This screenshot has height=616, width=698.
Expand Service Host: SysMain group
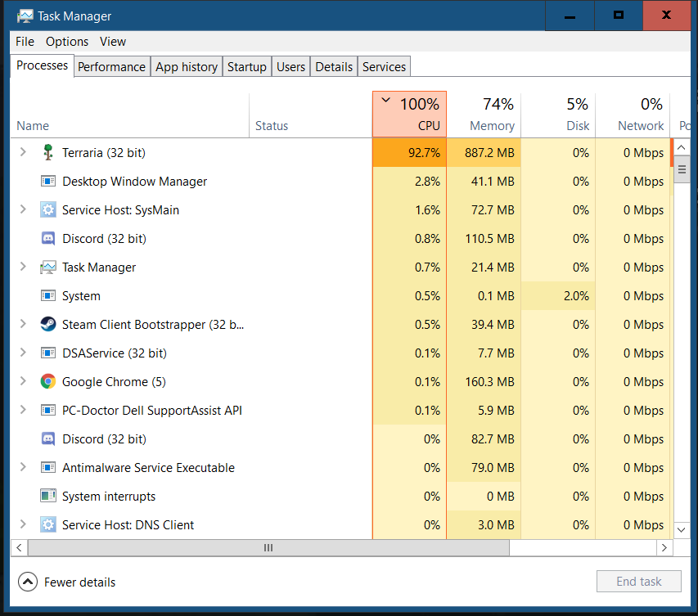coord(23,209)
